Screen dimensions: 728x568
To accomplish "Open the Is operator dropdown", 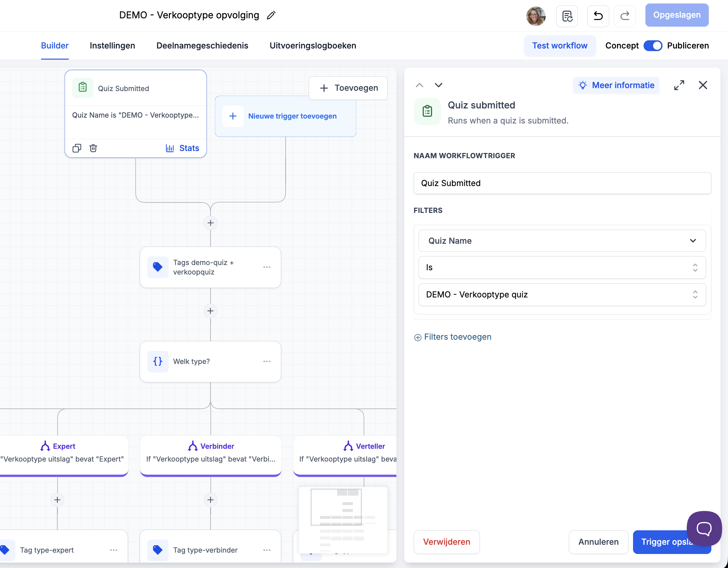I will (x=562, y=268).
